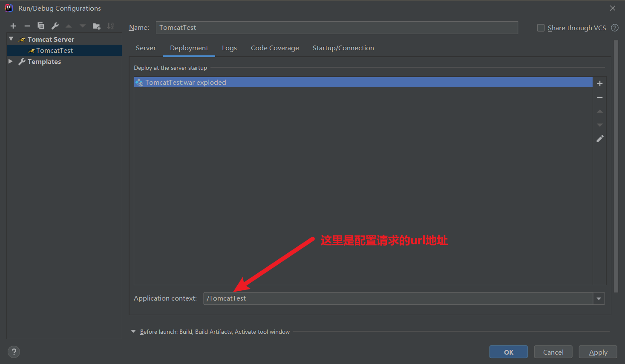The image size is (625, 364).
Task: Close the Run/Debug Configurations dialog
Action: [x=613, y=8]
